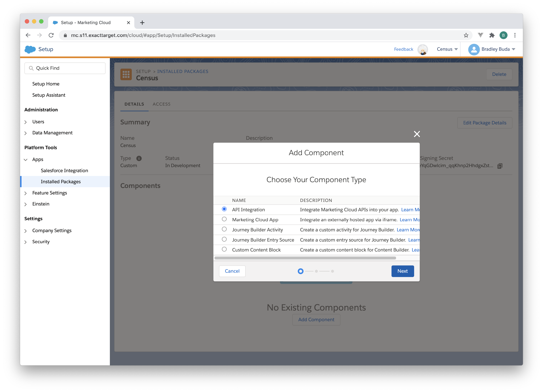
Task: Choose the Journey Builder Activity option
Action: [x=224, y=229]
